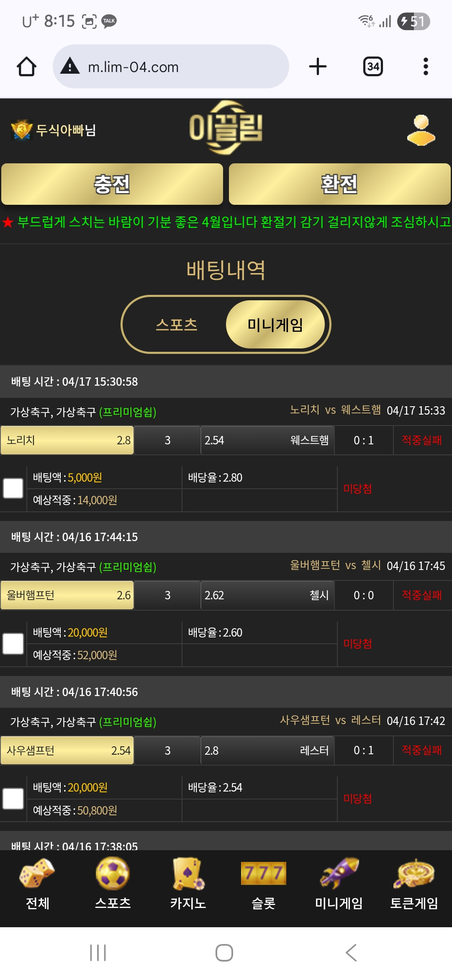Open the 전체 dice icon

(x=37, y=873)
